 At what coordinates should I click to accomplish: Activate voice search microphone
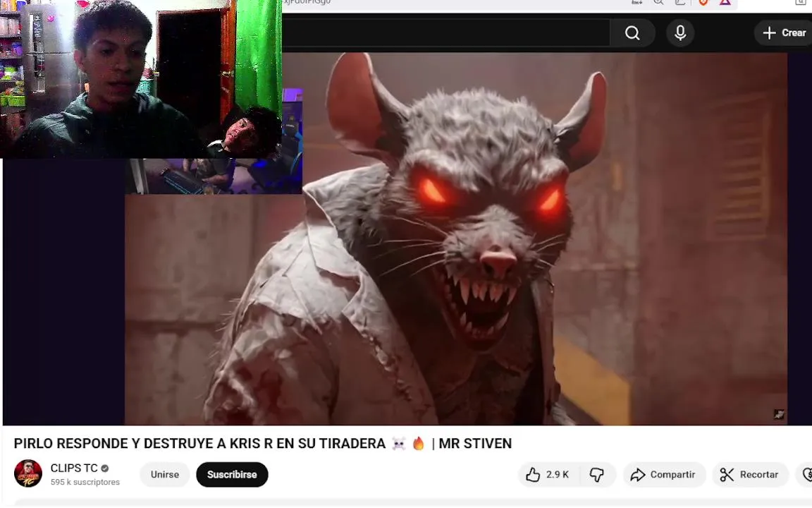click(680, 33)
